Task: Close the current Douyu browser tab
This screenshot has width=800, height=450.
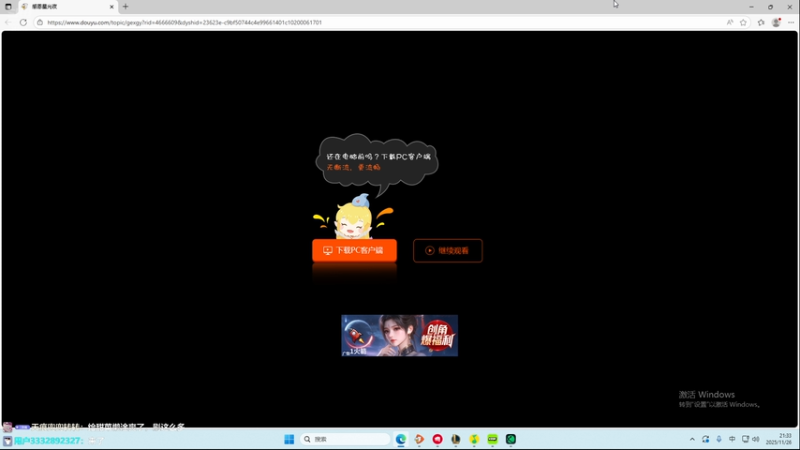Action: (x=112, y=7)
